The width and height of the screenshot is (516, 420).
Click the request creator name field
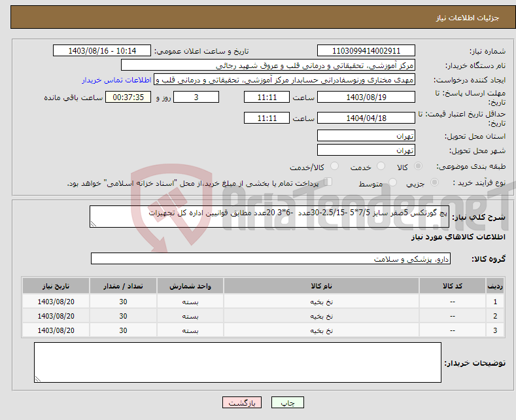[284, 80]
